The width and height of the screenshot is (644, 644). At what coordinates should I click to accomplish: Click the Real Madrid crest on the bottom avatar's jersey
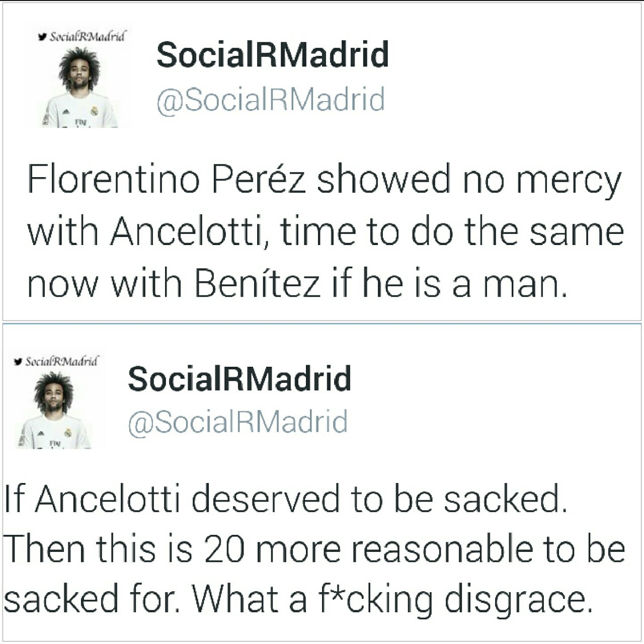pos(67,433)
